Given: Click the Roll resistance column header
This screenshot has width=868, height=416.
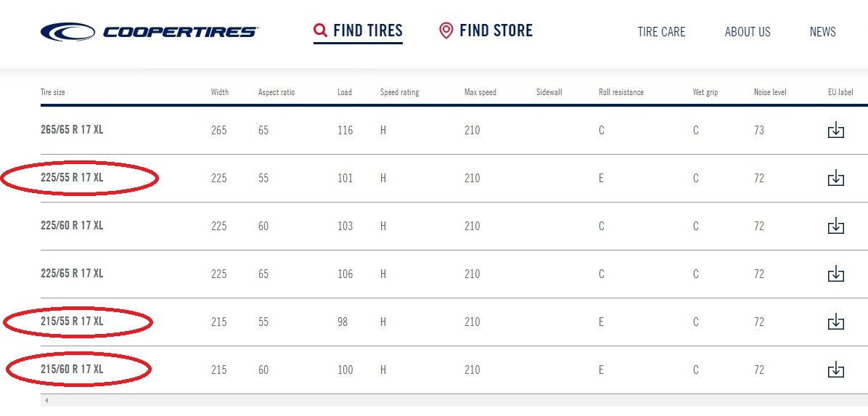Looking at the screenshot, I should tap(621, 92).
